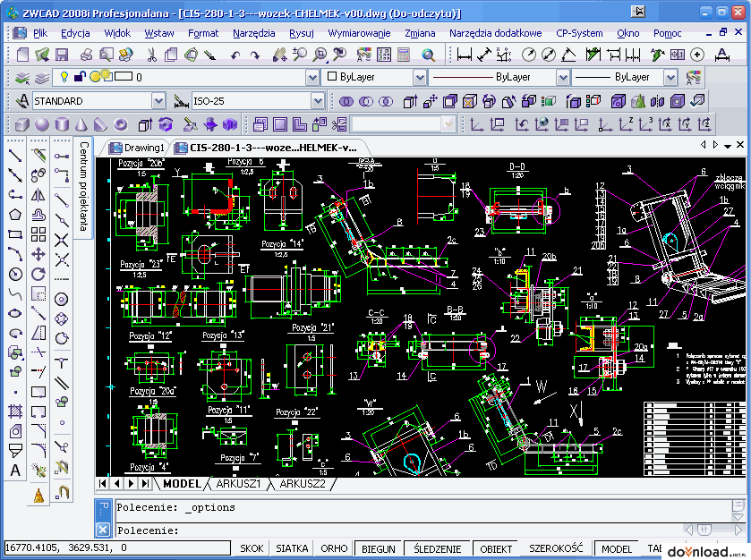Viewport: 751px width, 560px height.
Task: Switch to the Drawing1 tab
Action: [138, 148]
